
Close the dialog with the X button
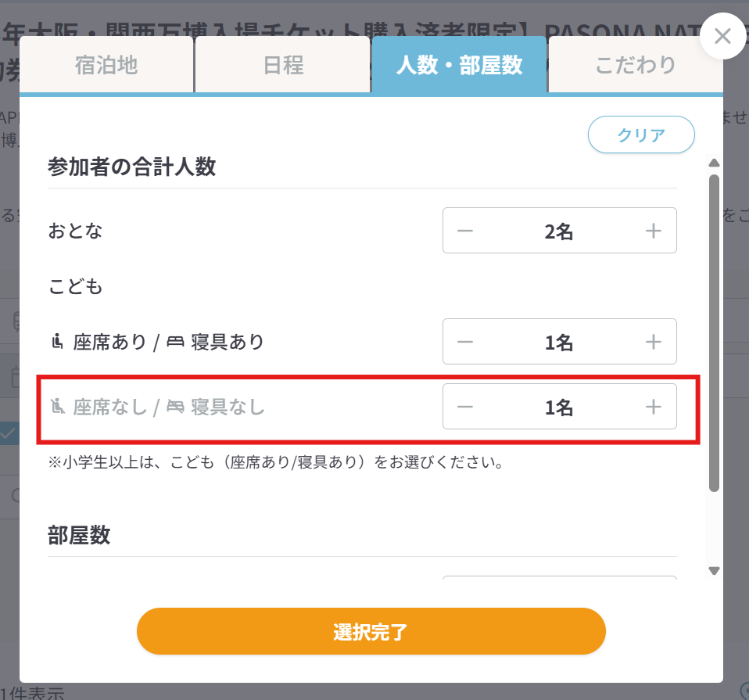[722, 36]
